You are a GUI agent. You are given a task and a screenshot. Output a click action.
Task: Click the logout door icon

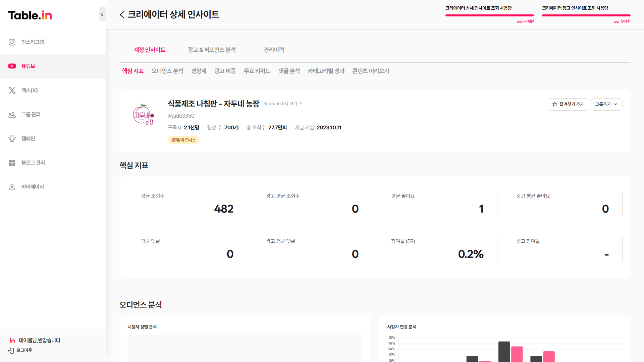(11, 351)
